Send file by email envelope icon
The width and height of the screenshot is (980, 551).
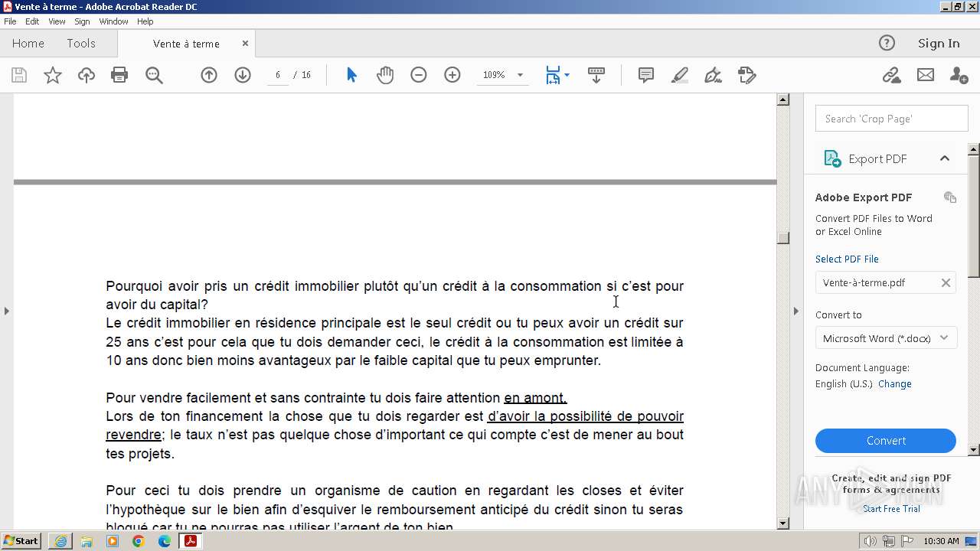click(x=926, y=75)
